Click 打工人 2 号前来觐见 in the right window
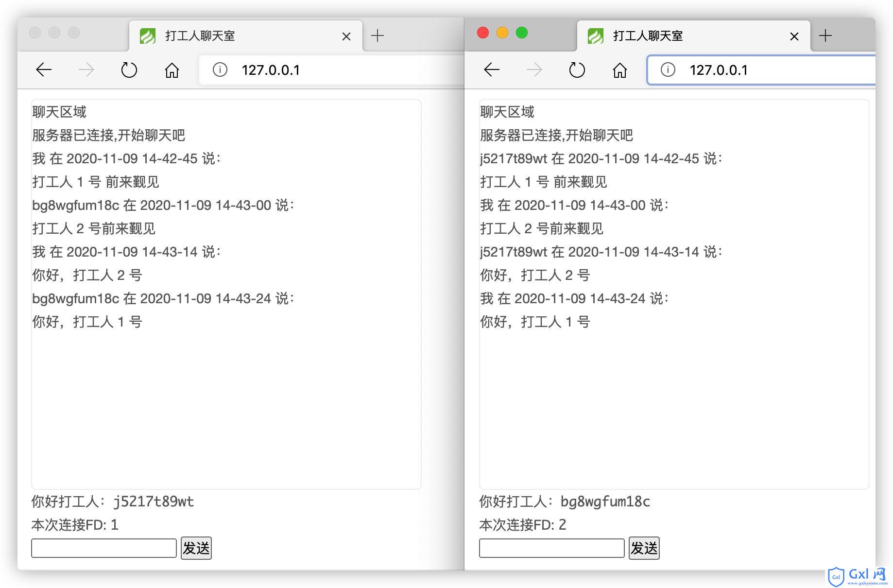The width and height of the screenshot is (893, 588). pos(542,229)
